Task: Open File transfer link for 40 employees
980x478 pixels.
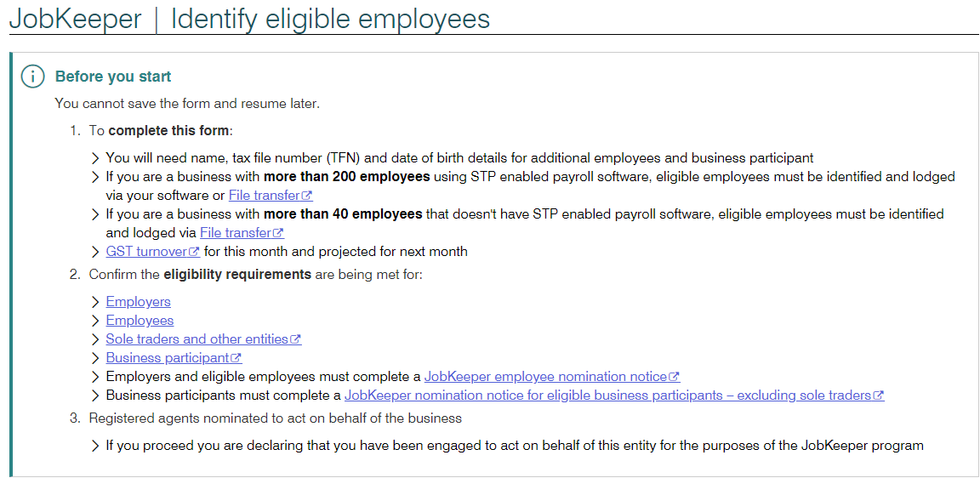Action: tap(236, 232)
